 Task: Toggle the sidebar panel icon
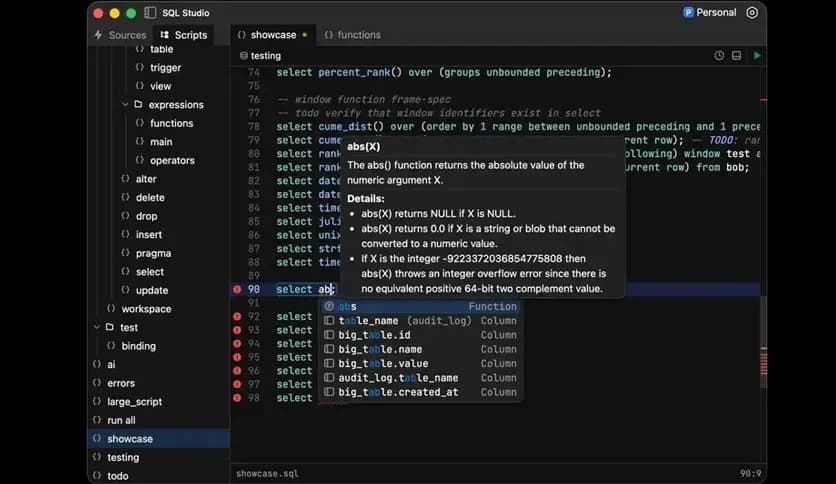tap(150, 13)
